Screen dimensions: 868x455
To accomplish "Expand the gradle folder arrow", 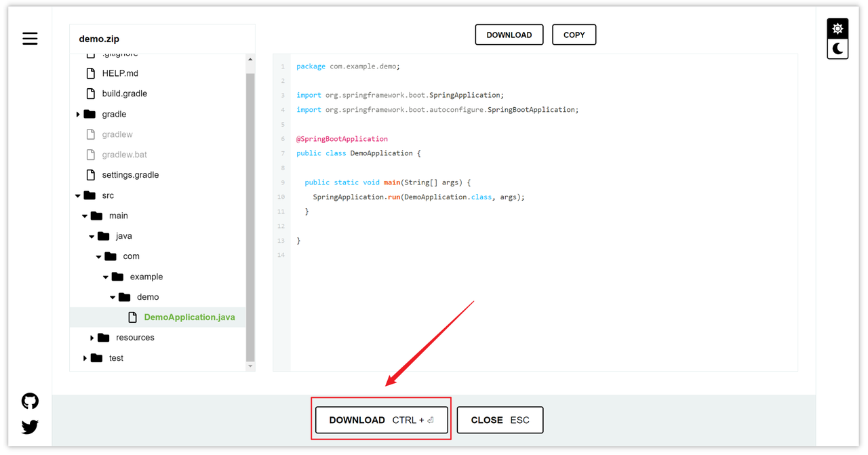I will (78, 114).
